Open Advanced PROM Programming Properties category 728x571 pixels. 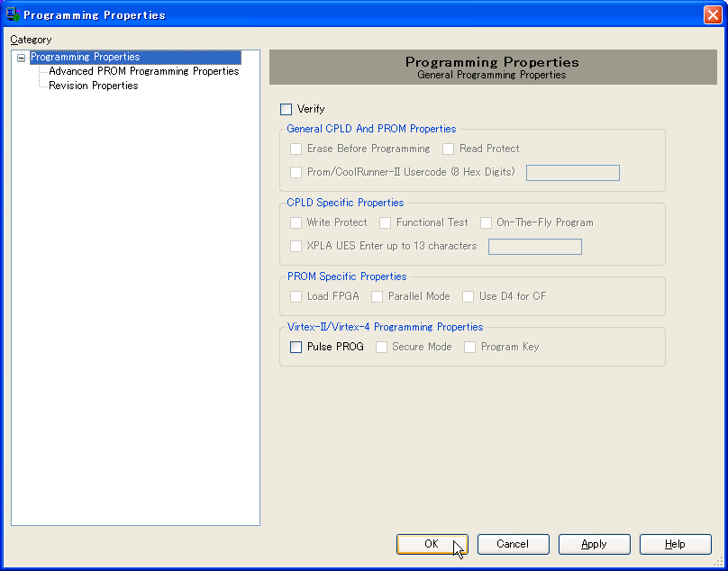point(143,71)
